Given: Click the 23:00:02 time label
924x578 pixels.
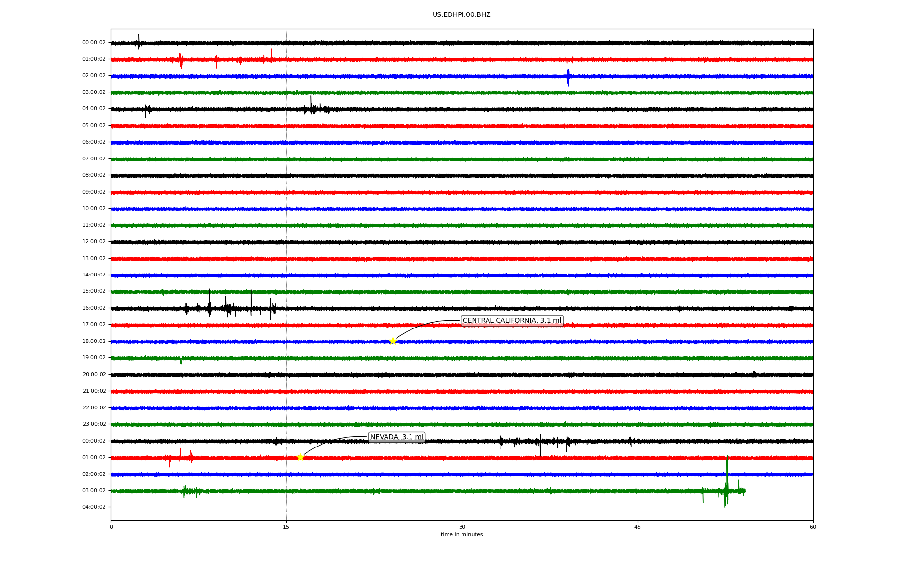Looking at the screenshot, I should 94,424.
